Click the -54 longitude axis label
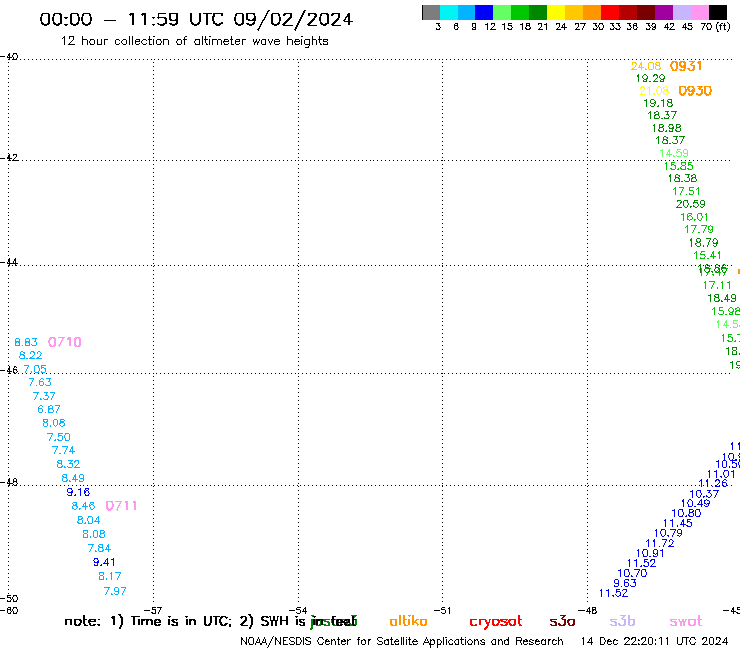This screenshot has height=650, width=740. [x=298, y=610]
